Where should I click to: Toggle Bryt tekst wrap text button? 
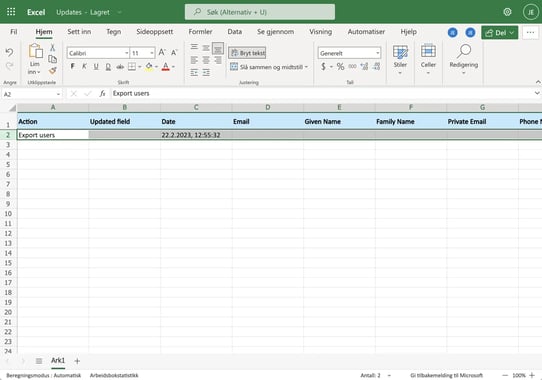pos(247,53)
